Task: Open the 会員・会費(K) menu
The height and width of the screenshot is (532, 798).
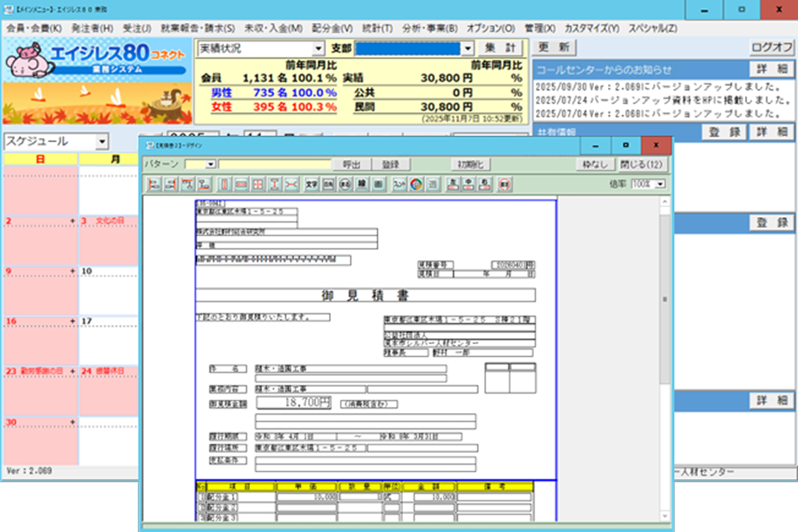Action: (34, 29)
